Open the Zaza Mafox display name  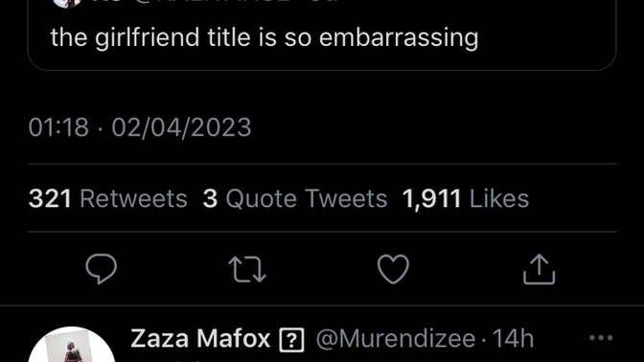pyautogui.click(x=200, y=339)
